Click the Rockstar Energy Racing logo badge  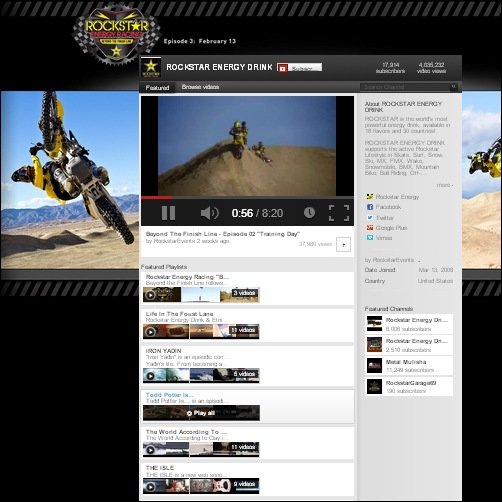116,34
